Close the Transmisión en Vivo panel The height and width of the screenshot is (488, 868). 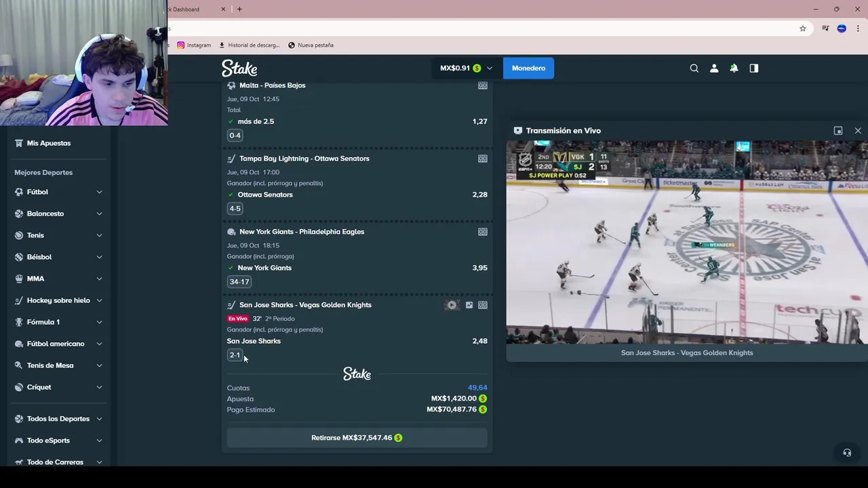858,131
